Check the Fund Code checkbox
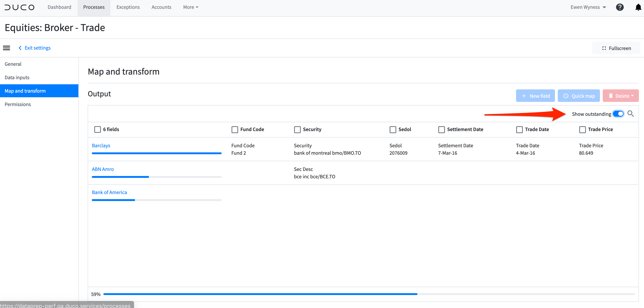The width and height of the screenshot is (644, 308). click(x=235, y=129)
